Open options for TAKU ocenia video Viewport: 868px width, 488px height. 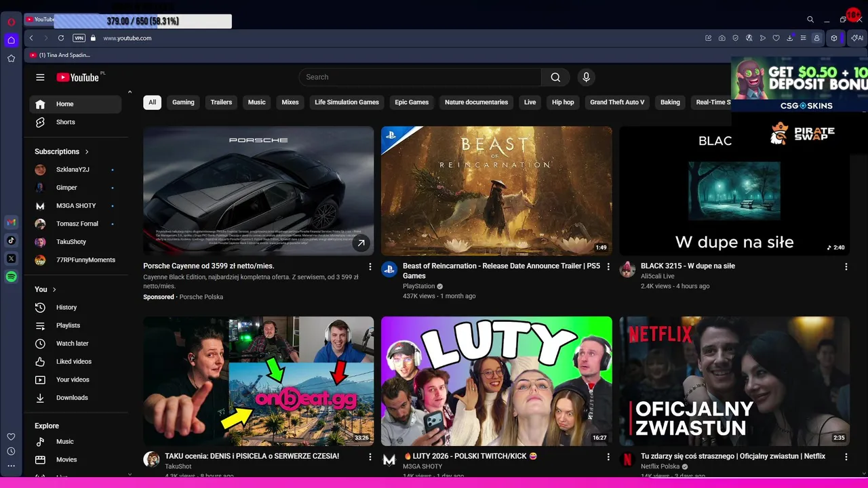[370, 457]
